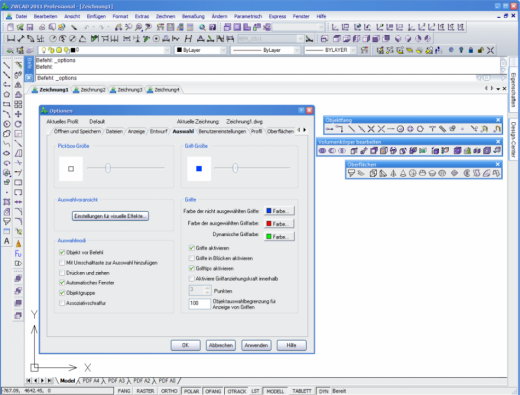Select the Diameter dimension tool
Viewport: 520px width, 395px height.
(x=73, y=39)
